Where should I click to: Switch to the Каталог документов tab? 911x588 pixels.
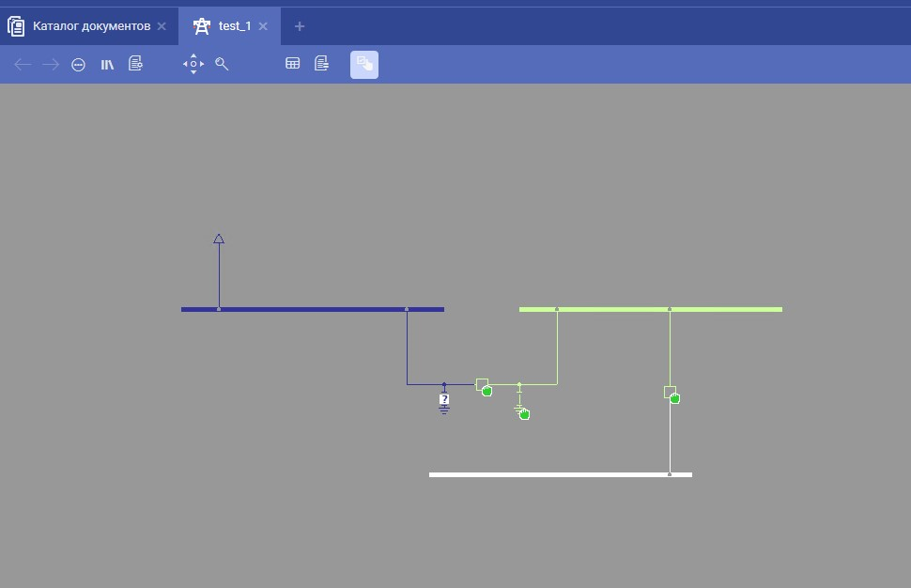pyautogui.click(x=91, y=26)
